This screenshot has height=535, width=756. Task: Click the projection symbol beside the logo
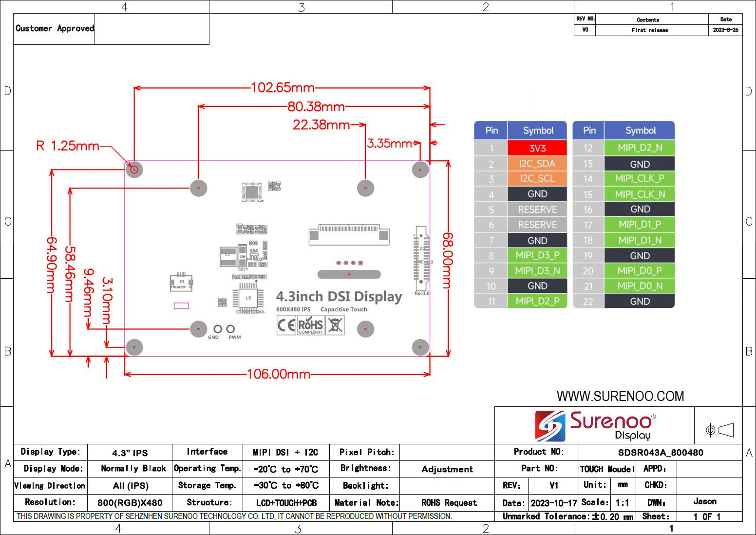pos(718,430)
